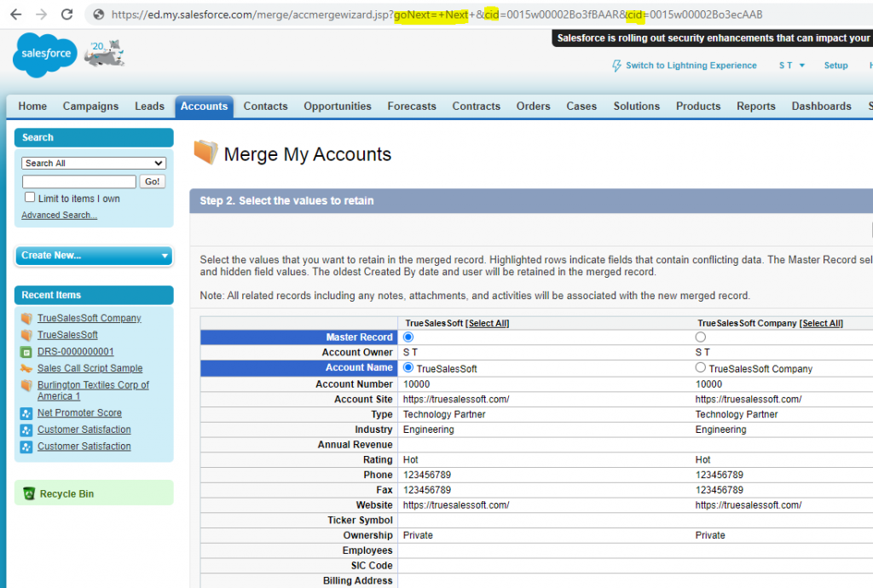The image size is (873, 588).
Task: Select TrueSalesSoft as the Master Record
Action: click(408, 337)
